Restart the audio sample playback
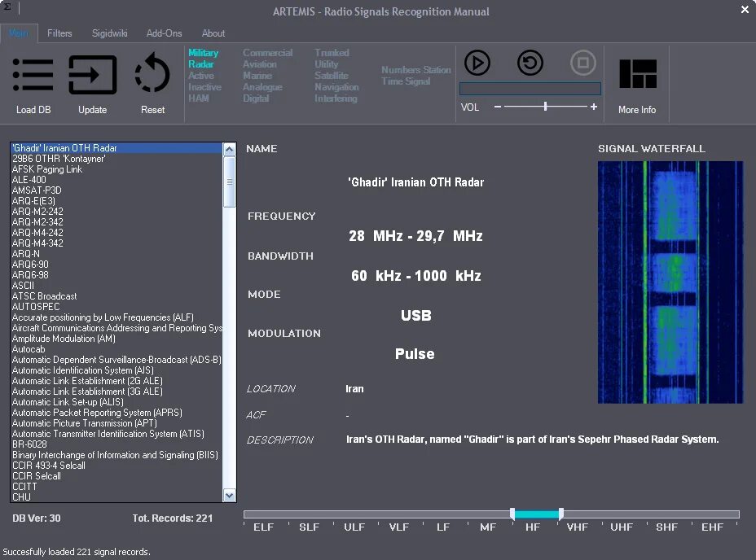756x560 pixels. coord(530,63)
